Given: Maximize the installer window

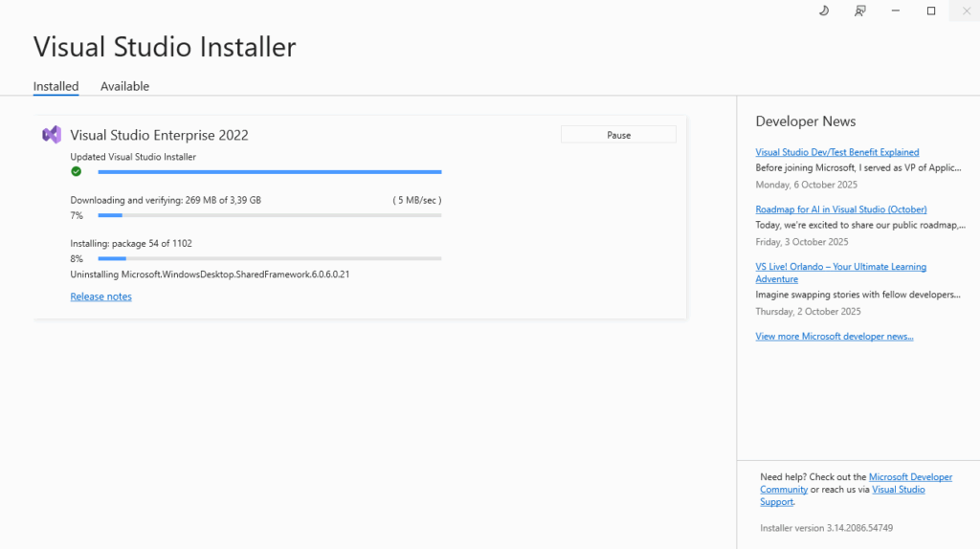Looking at the screenshot, I should [x=931, y=11].
